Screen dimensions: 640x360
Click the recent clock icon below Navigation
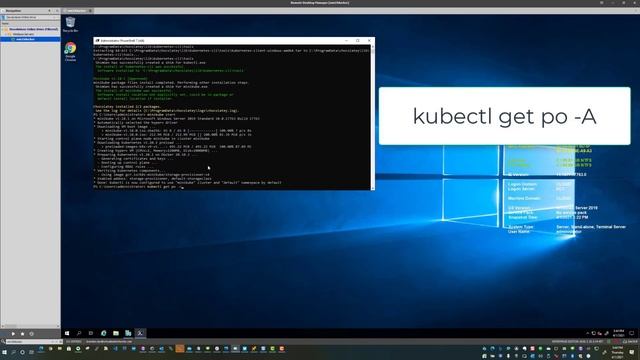point(31,333)
